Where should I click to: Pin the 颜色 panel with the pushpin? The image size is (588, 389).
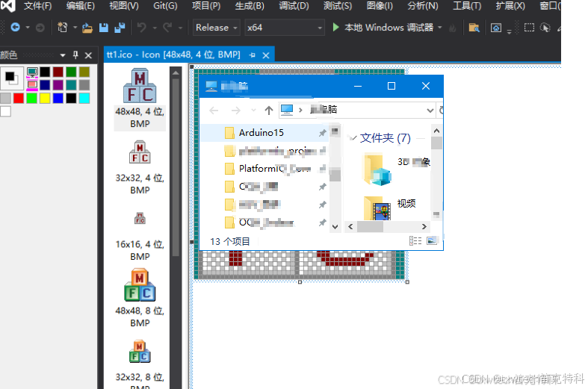75,55
